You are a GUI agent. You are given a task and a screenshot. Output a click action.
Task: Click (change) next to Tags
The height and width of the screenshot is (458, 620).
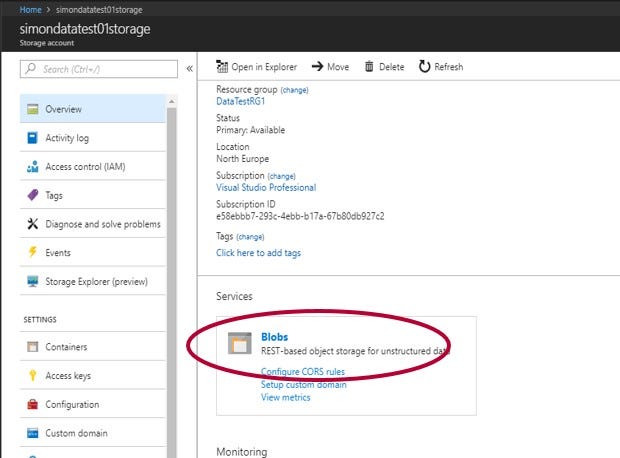click(250, 237)
